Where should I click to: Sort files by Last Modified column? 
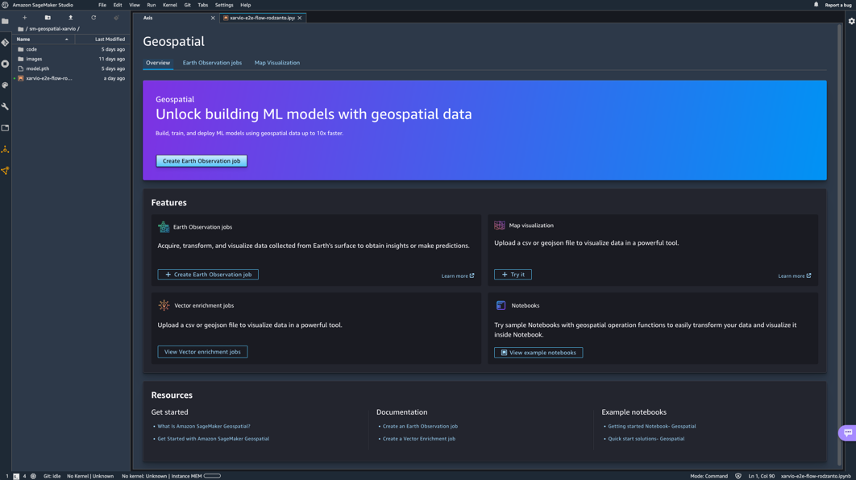110,39
